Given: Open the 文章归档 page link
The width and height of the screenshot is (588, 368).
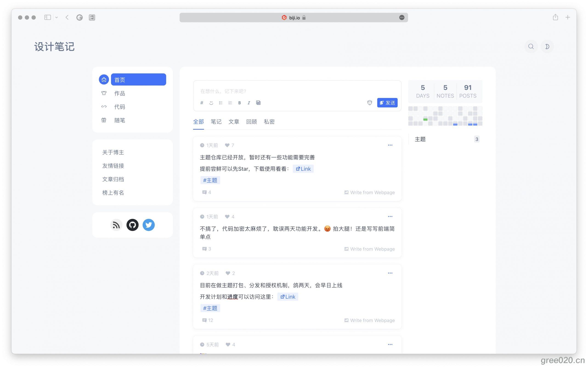Looking at the screenshot, I should 113,179.
